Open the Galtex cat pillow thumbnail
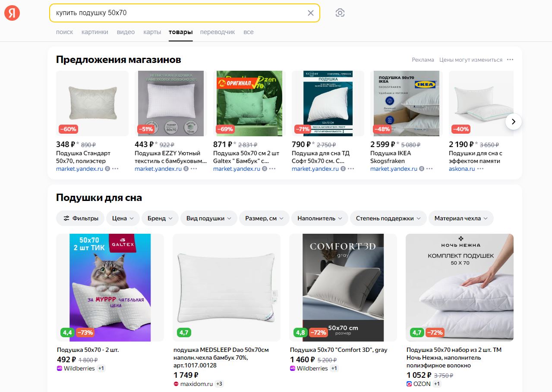Screen dimensions: 552x392 110,287
